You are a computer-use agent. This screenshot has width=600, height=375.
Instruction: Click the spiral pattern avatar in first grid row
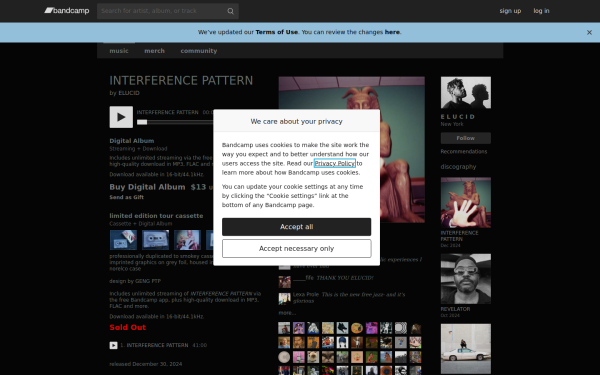[x=401, y=328]
